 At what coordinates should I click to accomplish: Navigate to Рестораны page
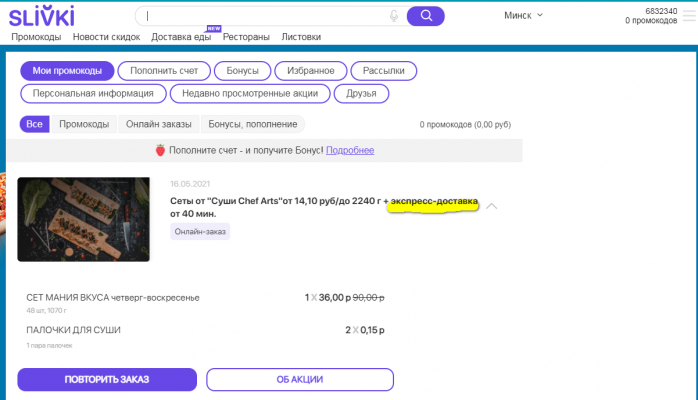click(x=246, y=37)
